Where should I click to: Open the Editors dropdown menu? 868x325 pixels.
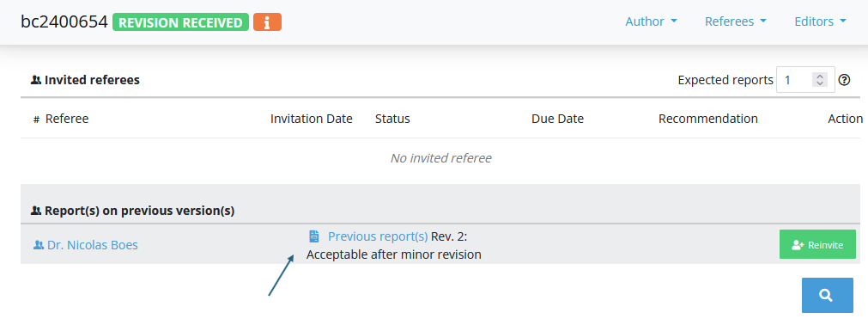tap(821, 21)
